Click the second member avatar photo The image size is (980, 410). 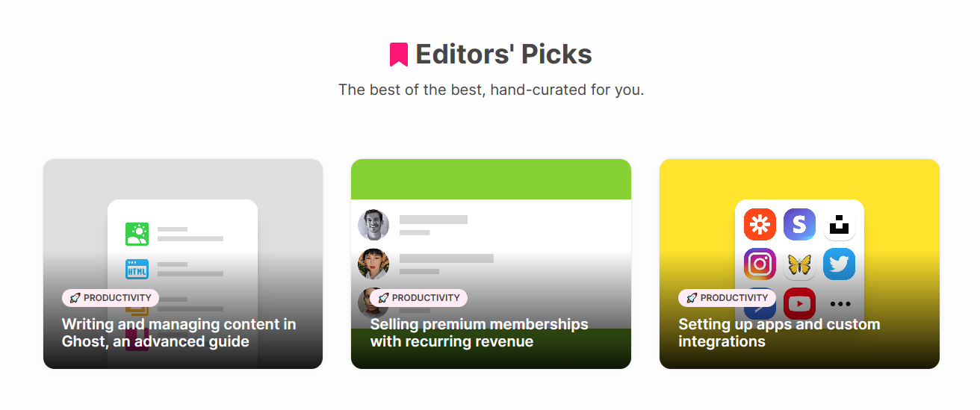point(373,264)
